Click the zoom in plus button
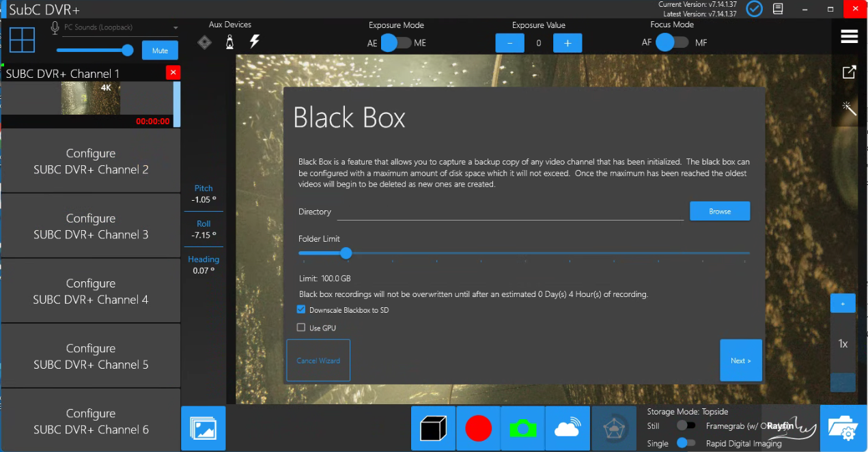 pyautogui.click(x=843, y=303)
